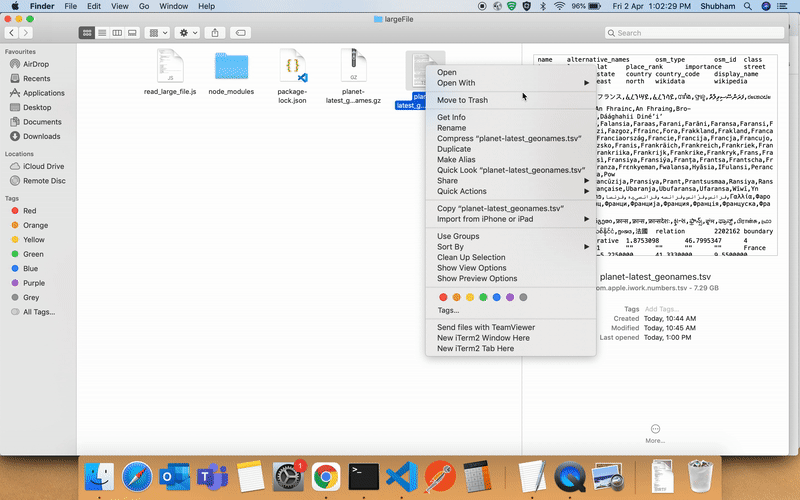Focus the Finder Search field
This screenshot has height=500, width=800.
[694, 33]
